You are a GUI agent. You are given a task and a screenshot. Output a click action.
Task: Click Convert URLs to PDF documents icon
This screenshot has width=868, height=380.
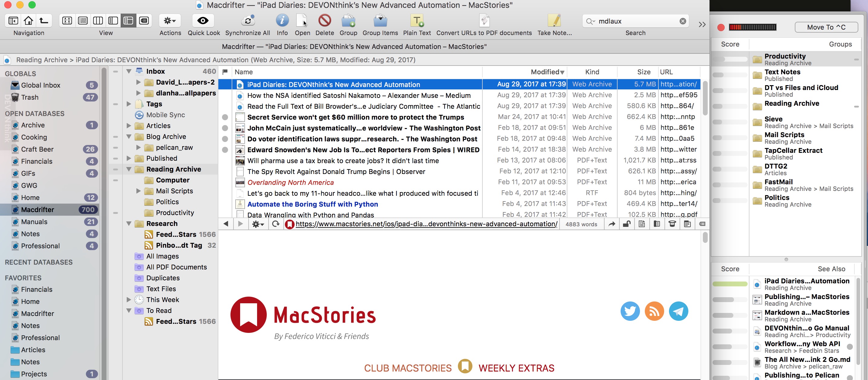coord(484,21)
